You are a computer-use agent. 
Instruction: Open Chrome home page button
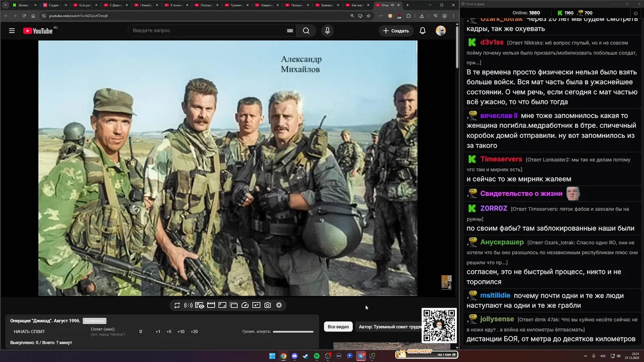click(x=33, y=16)
